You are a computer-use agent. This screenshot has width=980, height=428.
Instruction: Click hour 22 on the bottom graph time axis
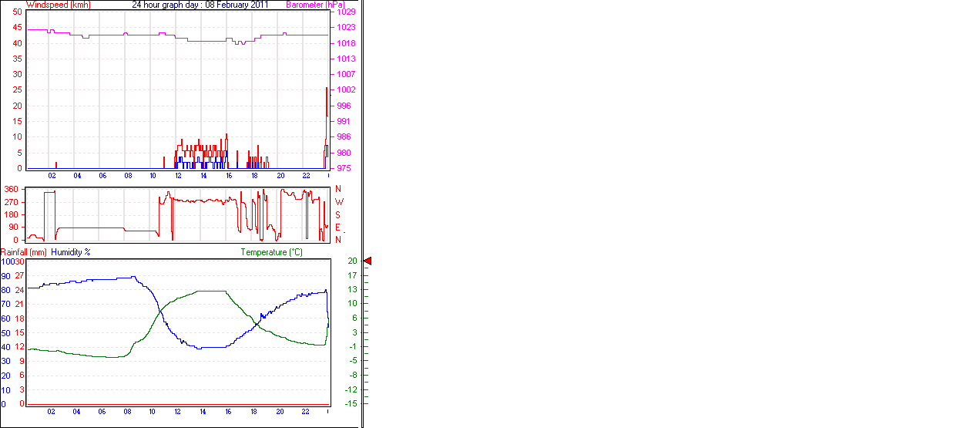point(304,412)
